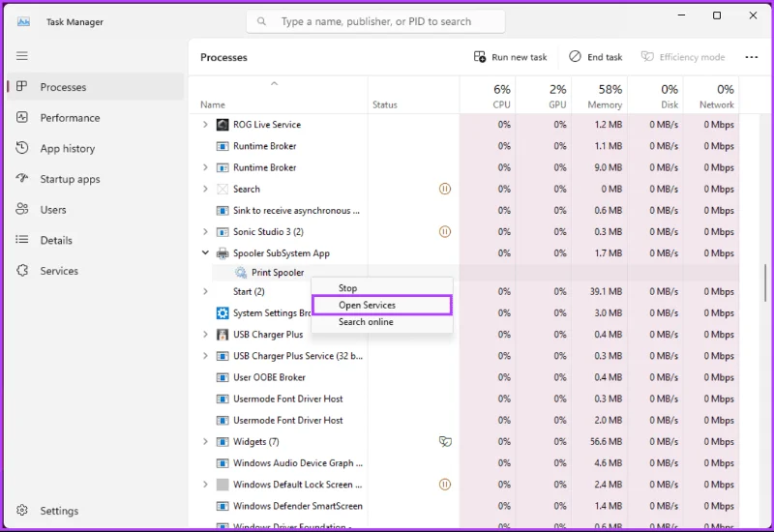Open the three-dots more options menu
Viewport: 774px width, 532px height.
click(752, 57)
